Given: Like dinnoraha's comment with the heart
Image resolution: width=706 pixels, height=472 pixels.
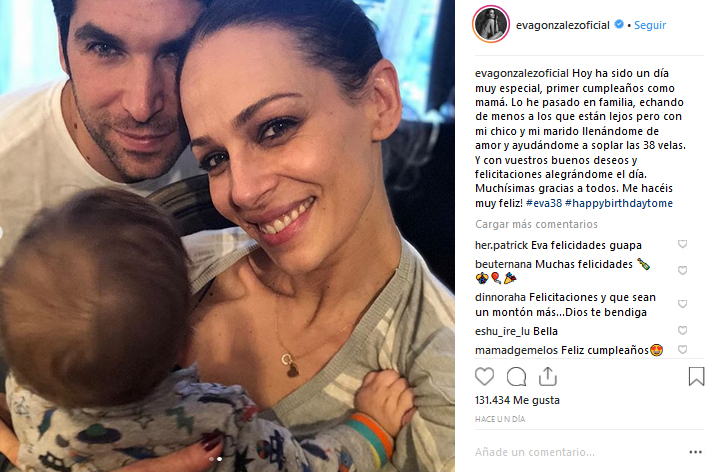Looking at the screenshot, I should click(x=683, y=304).
